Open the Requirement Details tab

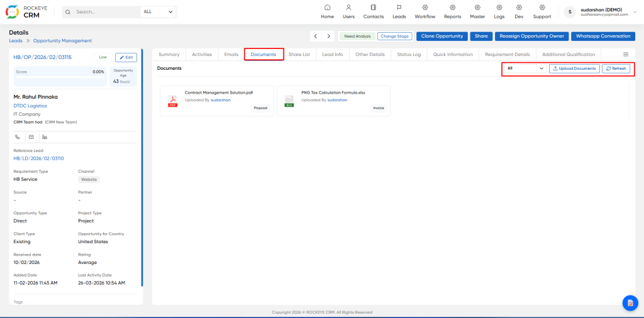click(x=508, y=54)
